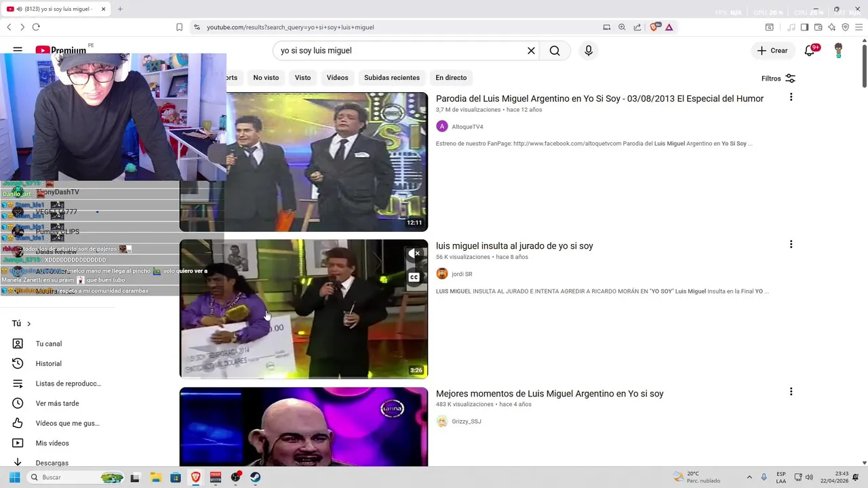Open the notifications bell
868x488 pixels.
(x=809, y=51)
